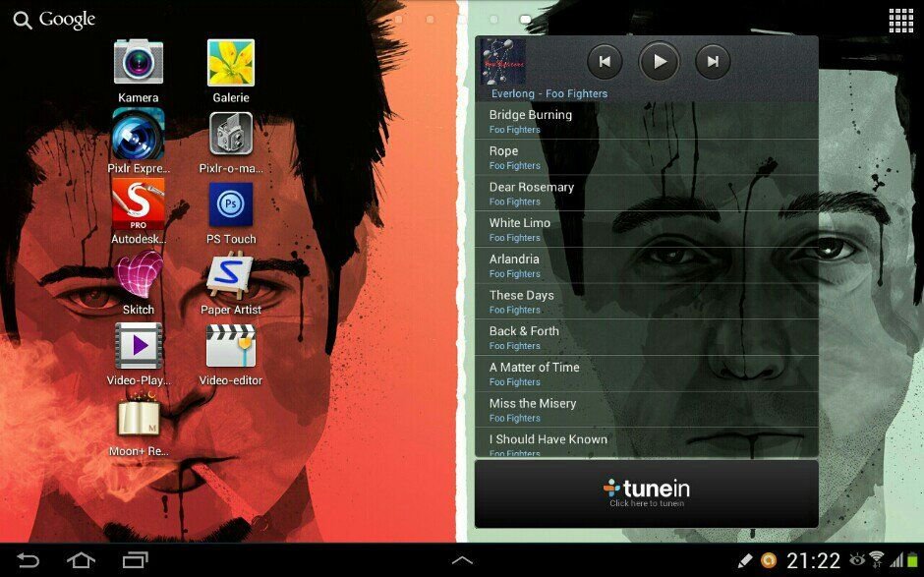Expand the mini apps tray arrow
This screenshot has height=577, width=924.
coord(461,560)
